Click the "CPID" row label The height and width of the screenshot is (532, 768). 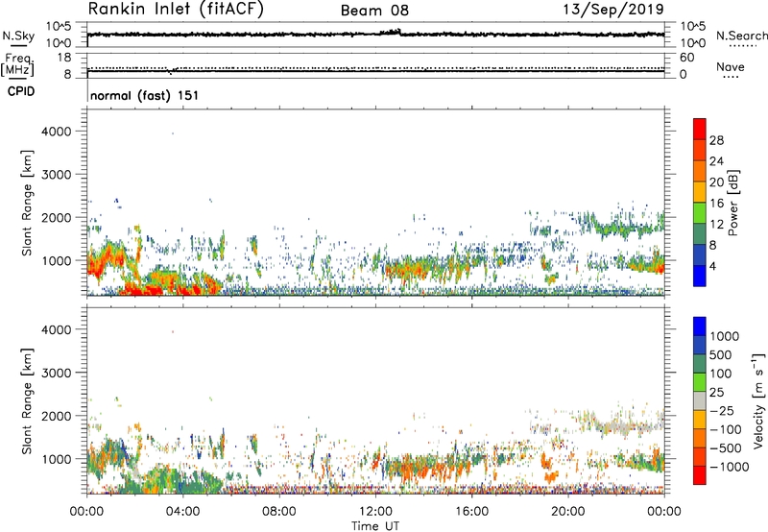20,91
